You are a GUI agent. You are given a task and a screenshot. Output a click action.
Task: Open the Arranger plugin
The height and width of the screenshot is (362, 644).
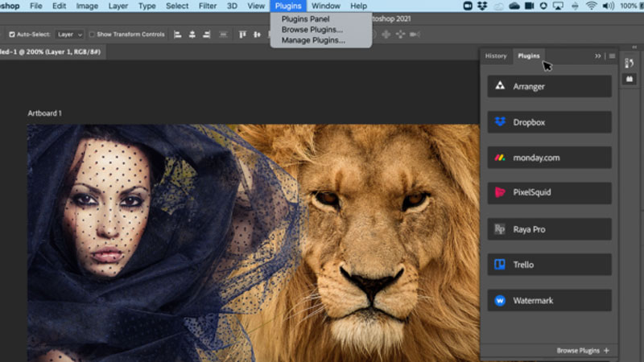[549, 86]
